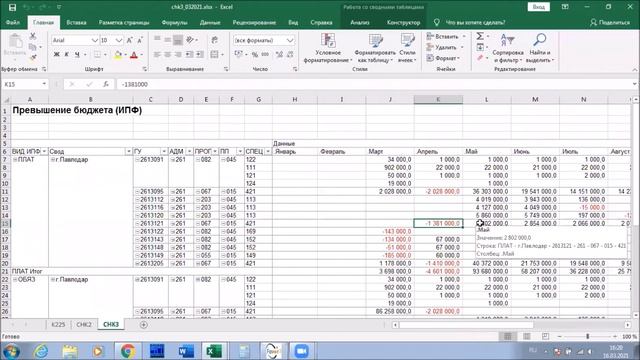
Task: Adjust the zoom slider in the status bar
Action: (x=588, y=336)
